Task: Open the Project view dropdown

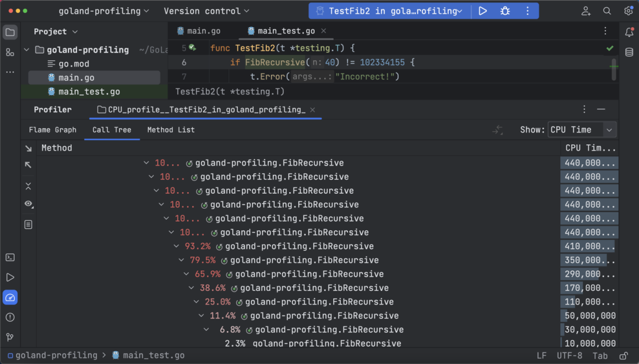Action: pyautogui.click(x=56, y=31)
